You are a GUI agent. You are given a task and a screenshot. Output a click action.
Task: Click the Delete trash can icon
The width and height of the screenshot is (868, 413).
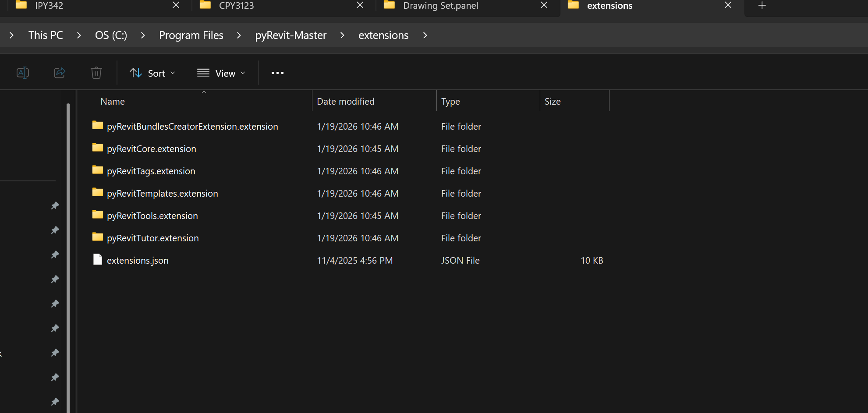pyautogui.click(x=96, y=73)
